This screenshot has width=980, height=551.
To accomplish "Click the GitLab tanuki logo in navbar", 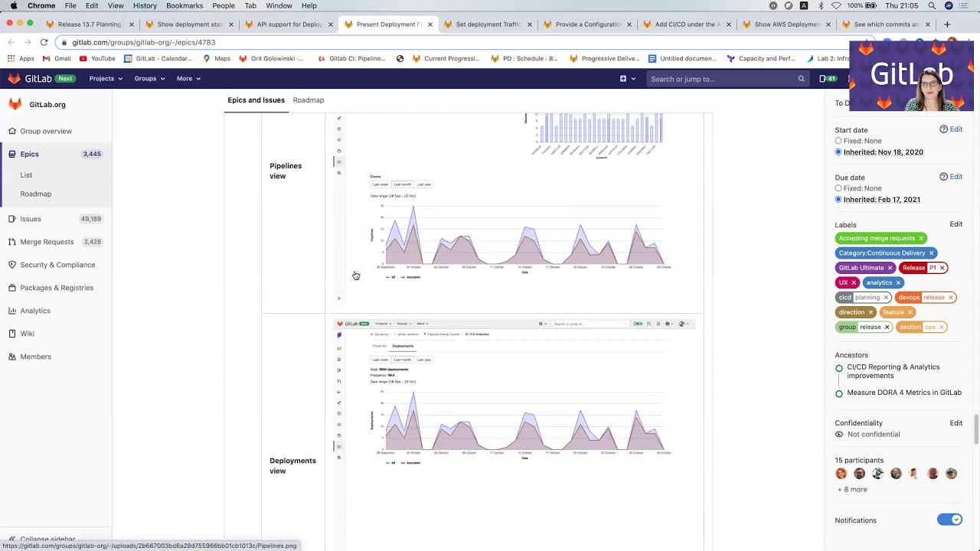I will pyautogui.click(x=14, y=79).
